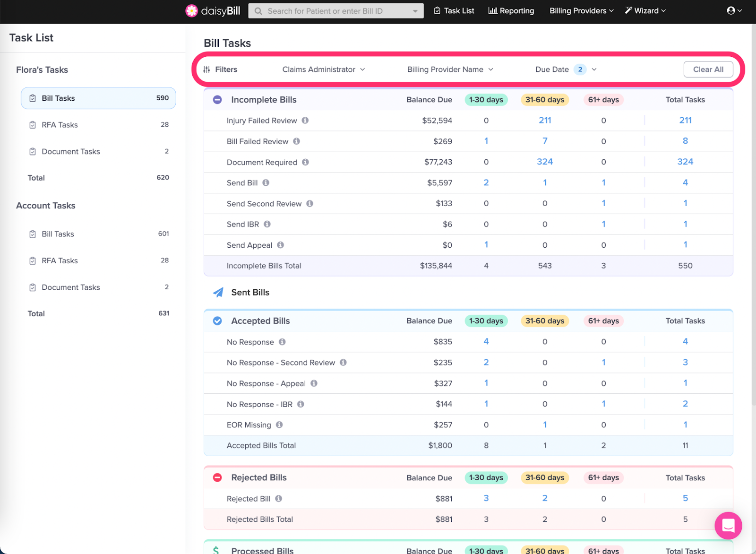Click info icon next to Rejected Bill
Image resolution: width=756 pixels, height=554 pixels.
pos(279,498)
